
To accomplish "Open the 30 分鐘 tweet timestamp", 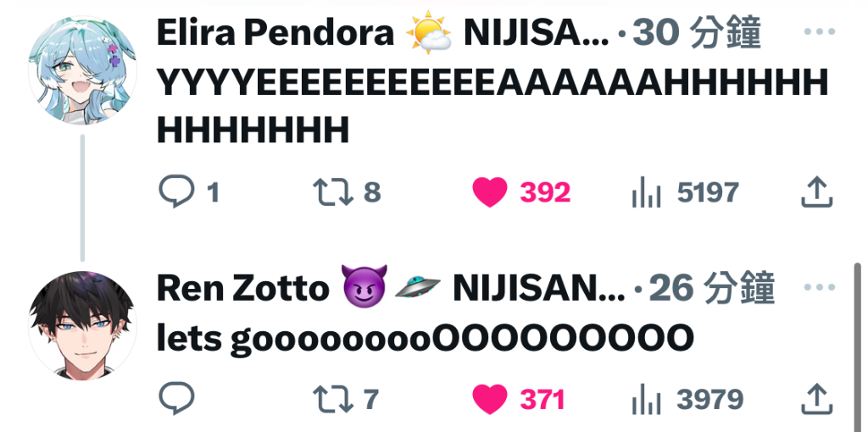I will pyautogui.click(x=697, y=33).
